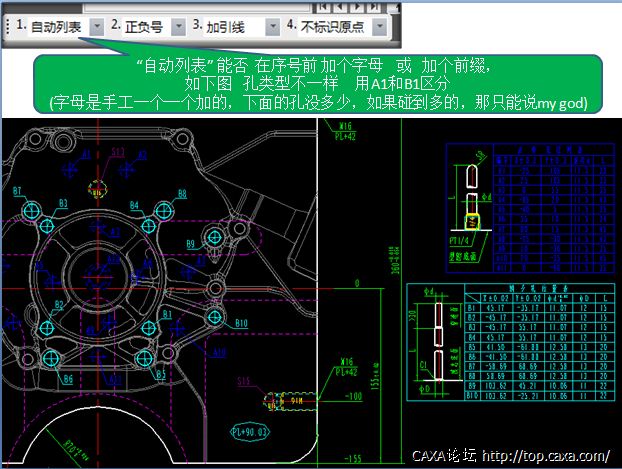This screenshot has height=469, width=622.
Task: Select the B5 hole label
Action: point(161,374)
